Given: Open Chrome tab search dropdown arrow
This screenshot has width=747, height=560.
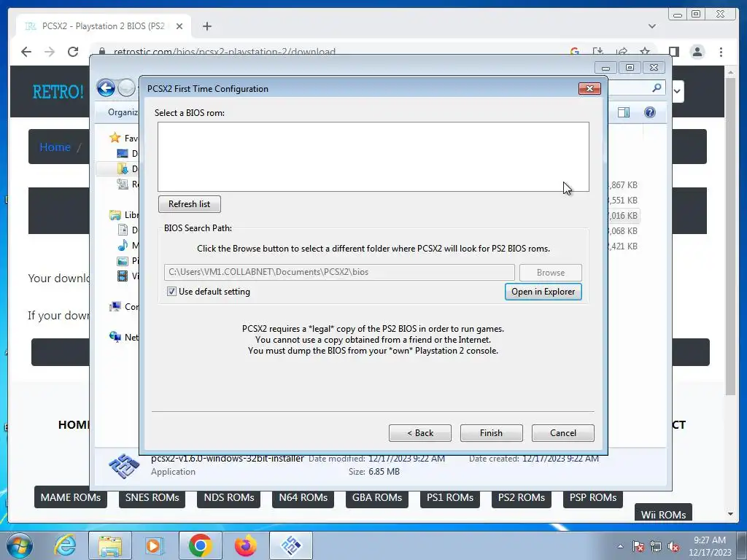Looking at the screenshot, I should coord(651,26).
